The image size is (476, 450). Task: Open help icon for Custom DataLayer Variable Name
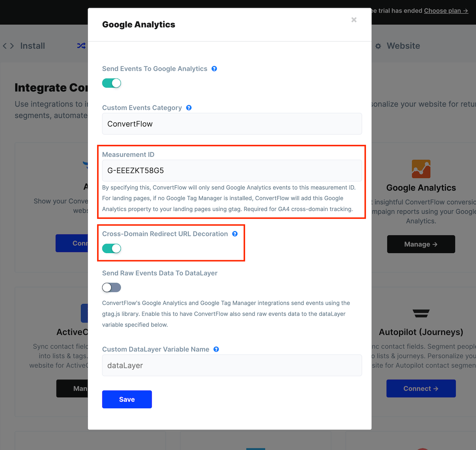[x=216, y=349]
